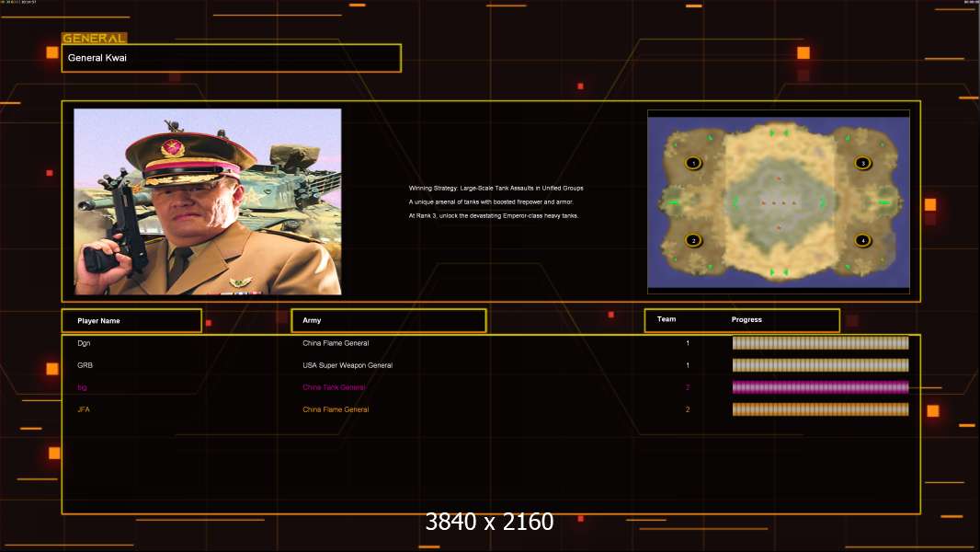Select player name Dgn
Image resolution: width=980 pixels, height=552 pixels.
84,343
